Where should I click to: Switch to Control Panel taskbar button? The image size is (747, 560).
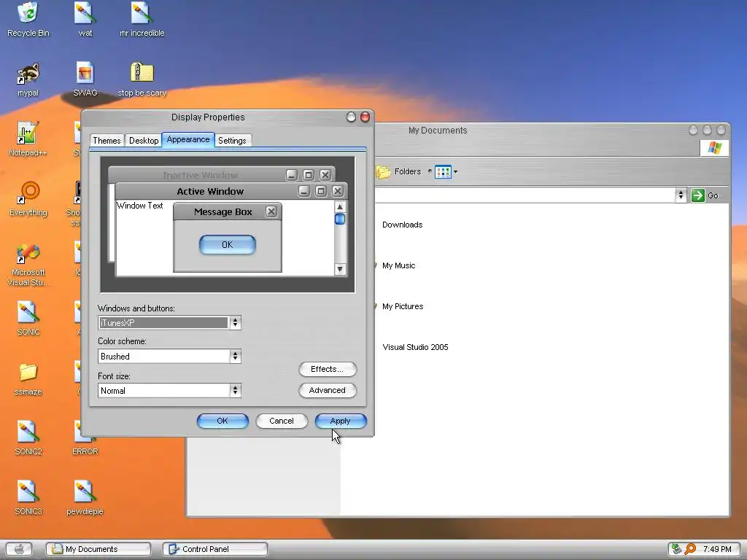tap(215, 549)
